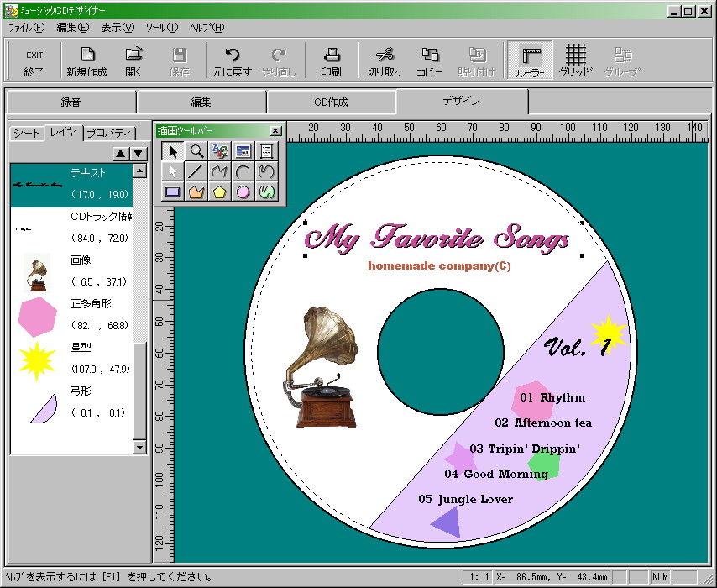The width and height of the screenshot is (717, 588).
Task: Select the rectangle shape tool
Action: click(173, 192)
